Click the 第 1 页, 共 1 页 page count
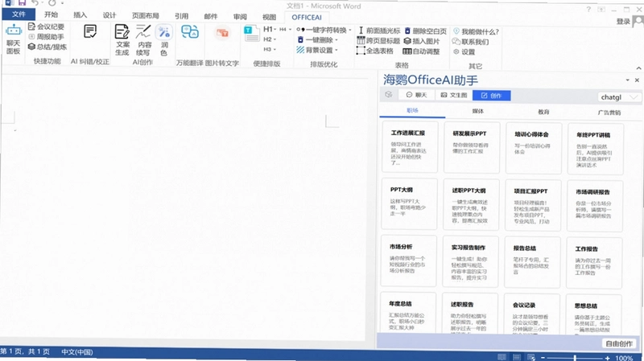Screen dimensions: 644x361 (x=25, y=351)
